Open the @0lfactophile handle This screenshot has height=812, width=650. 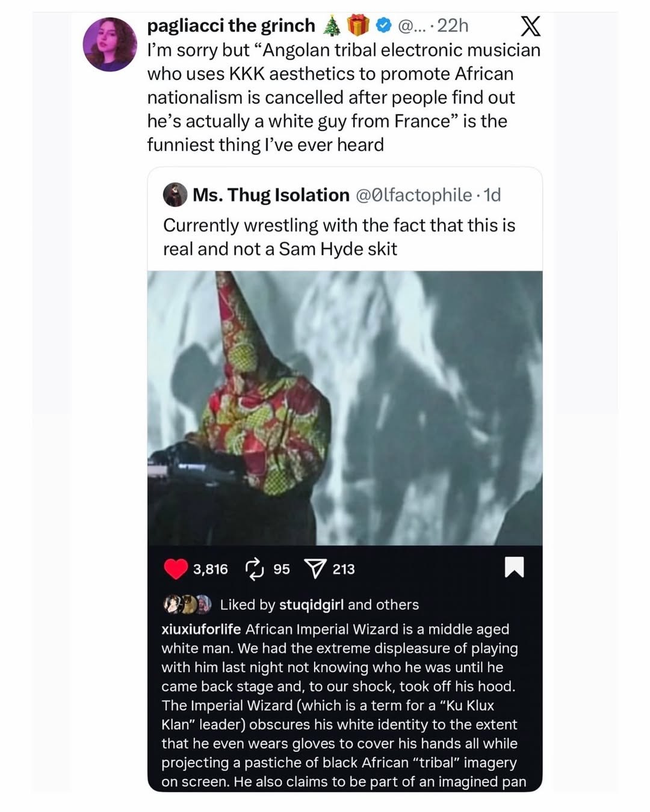414,195
